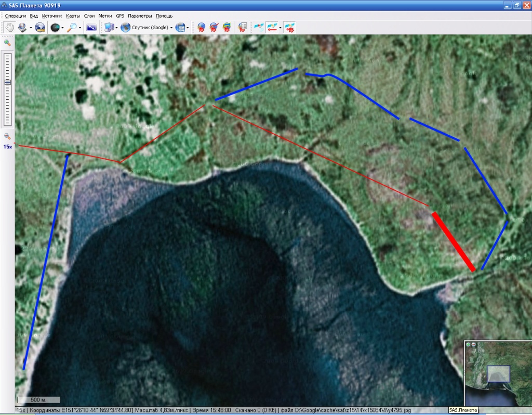Click the zoom in magnifier above slider
The image size is (532, 415).
pos(7,43)
